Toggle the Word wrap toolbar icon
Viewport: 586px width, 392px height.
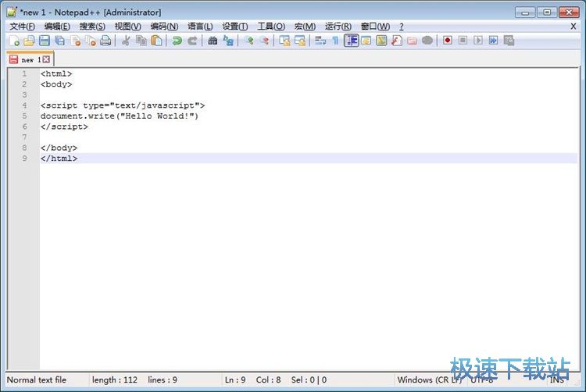[320, 41]
